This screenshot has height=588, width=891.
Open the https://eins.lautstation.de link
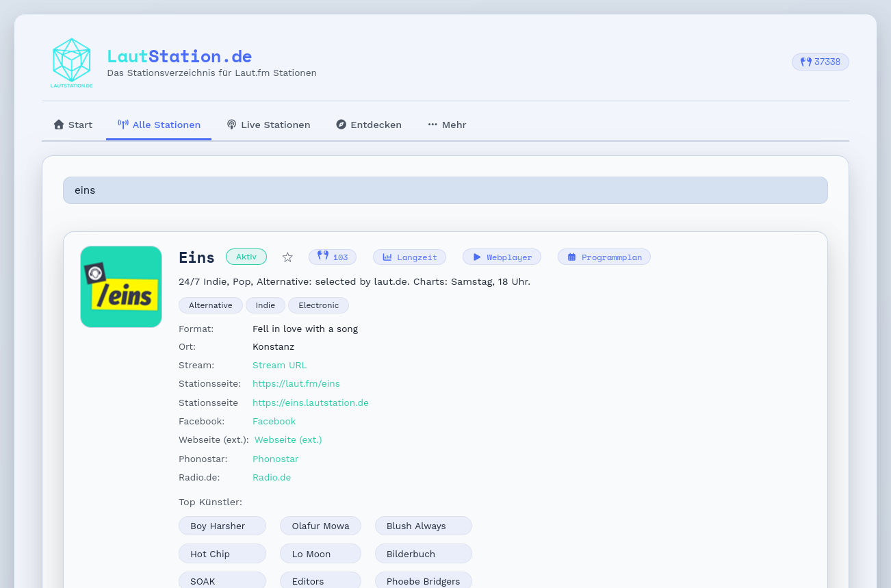coord(311,403)
